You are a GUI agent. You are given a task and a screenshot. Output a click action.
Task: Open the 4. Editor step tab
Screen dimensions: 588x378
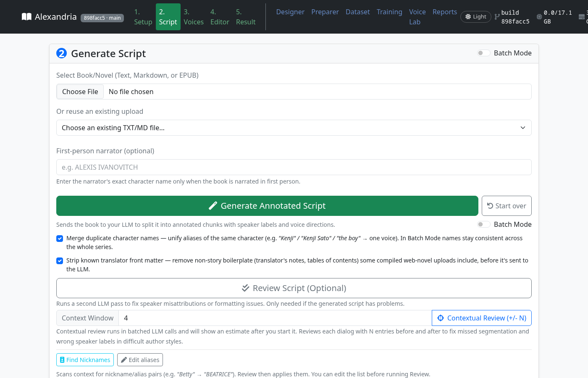[x=220, y=17]
